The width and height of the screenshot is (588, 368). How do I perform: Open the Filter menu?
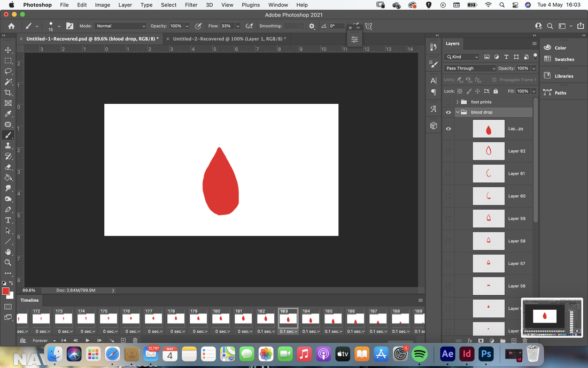coord(191,5)
